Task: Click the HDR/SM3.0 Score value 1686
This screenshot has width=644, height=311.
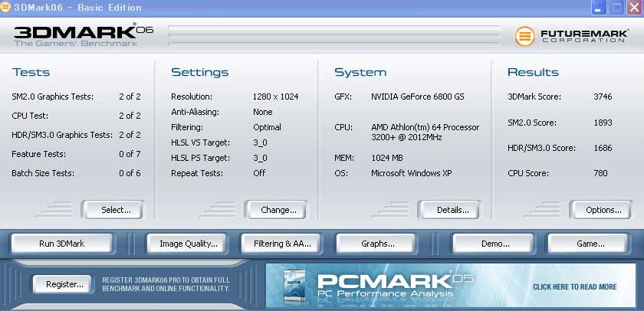Action: coord(603,148)
